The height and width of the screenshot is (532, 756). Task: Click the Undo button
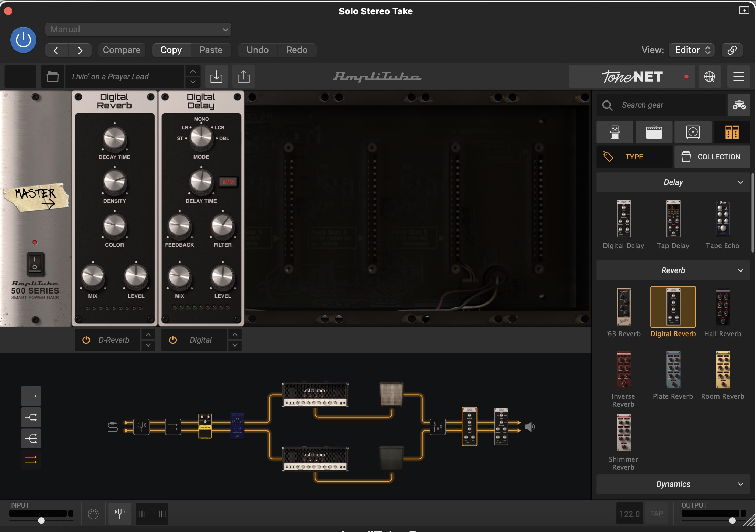click(x=258, y=50)
